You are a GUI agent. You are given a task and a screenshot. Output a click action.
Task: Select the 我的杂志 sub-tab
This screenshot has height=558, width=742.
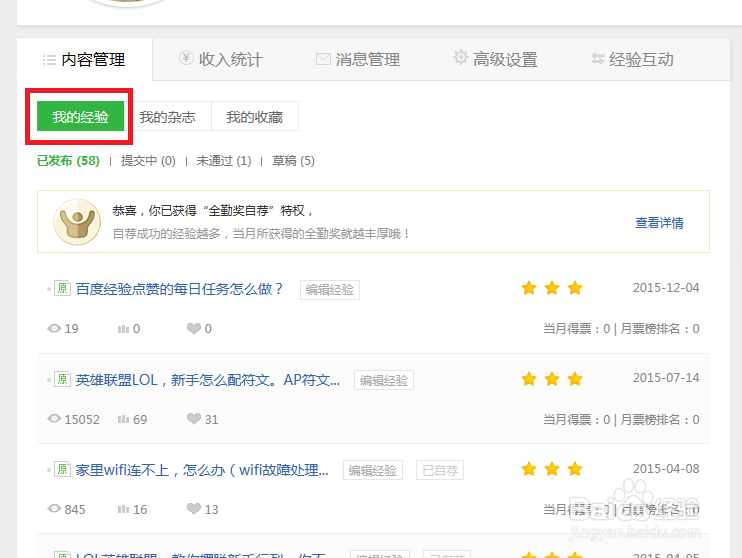pyautogui.click(x=168, y=116)
